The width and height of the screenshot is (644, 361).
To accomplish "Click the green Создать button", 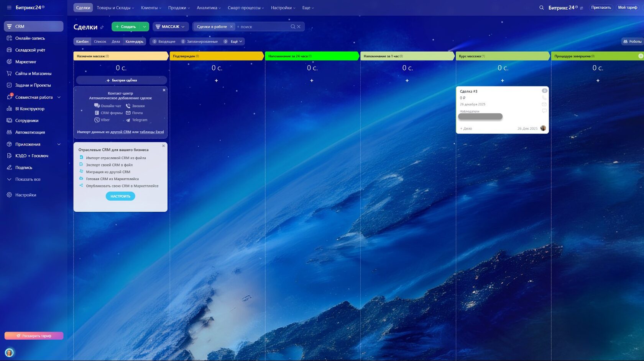I will point(126,27).
